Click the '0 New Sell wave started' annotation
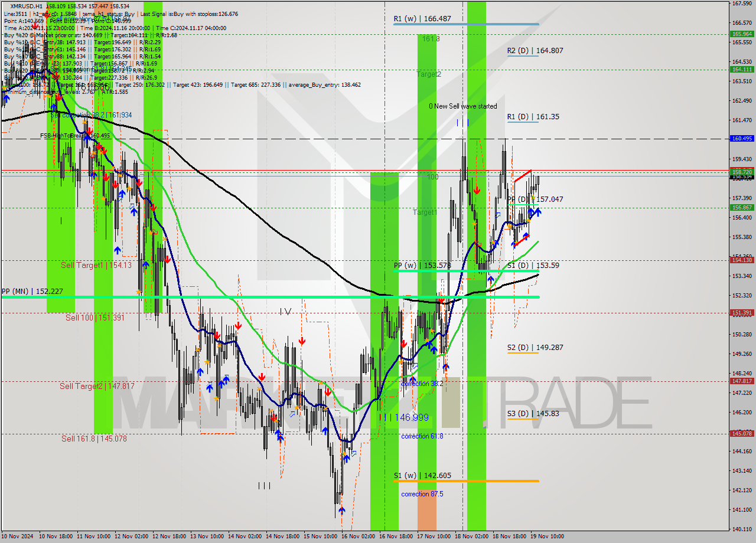Screen dimensions: 756x543 [x=463, y=106]
